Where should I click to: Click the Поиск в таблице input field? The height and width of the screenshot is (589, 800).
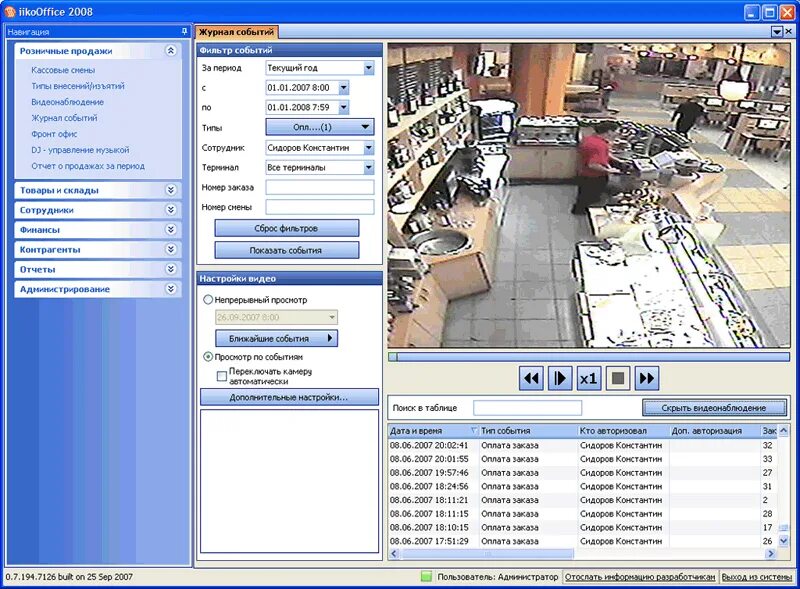(x=528, y=408)
